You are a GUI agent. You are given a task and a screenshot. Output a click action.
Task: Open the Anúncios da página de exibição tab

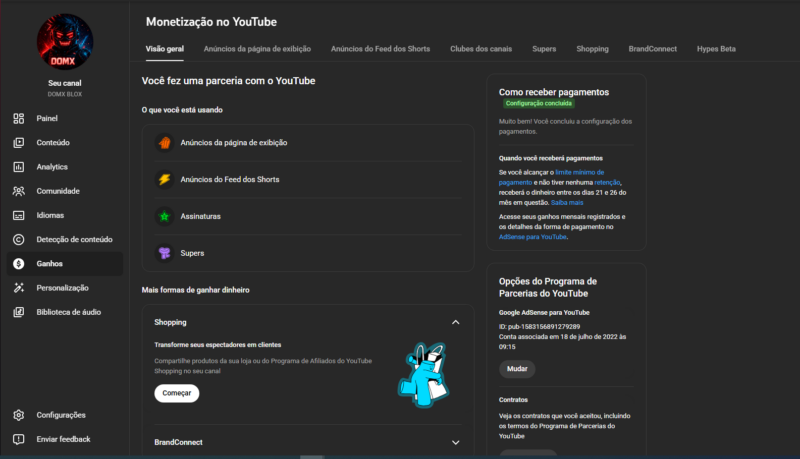point(257,49)
